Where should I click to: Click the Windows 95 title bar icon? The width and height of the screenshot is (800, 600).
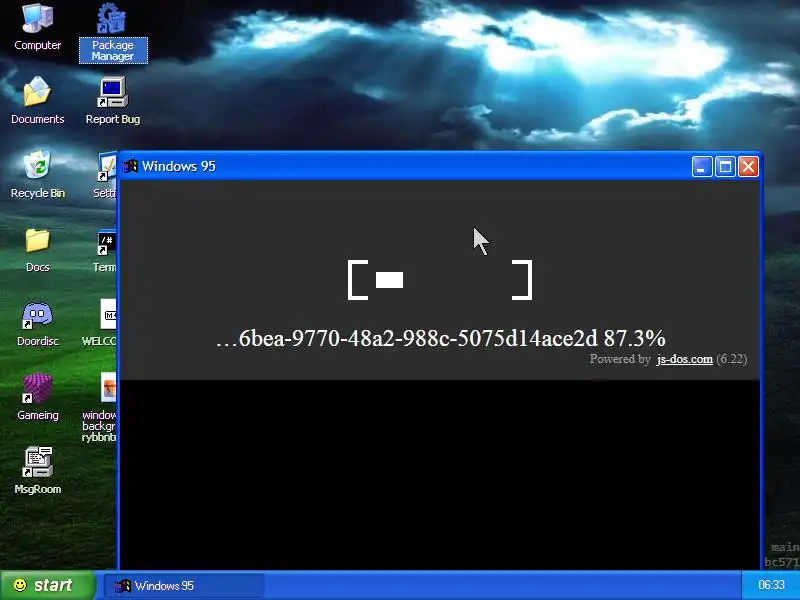click(x=130, y=166)
